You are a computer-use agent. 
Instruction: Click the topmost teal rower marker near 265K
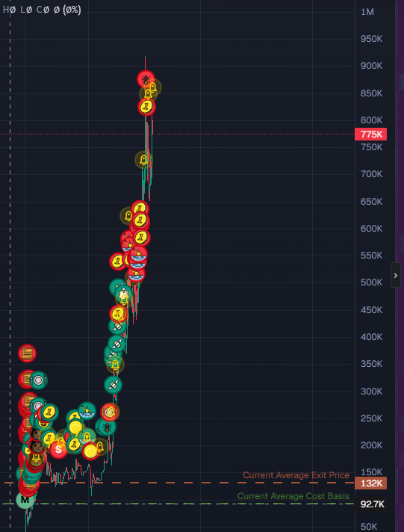tap(87, 411)
